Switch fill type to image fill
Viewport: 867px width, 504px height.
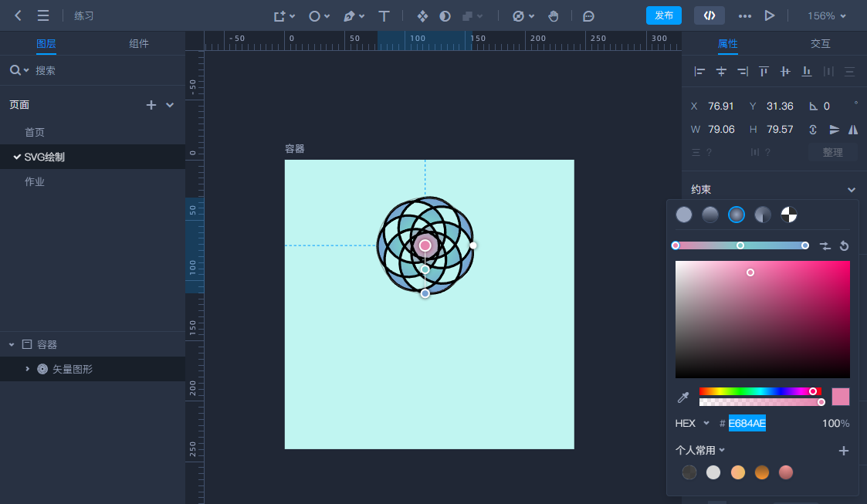789,215
